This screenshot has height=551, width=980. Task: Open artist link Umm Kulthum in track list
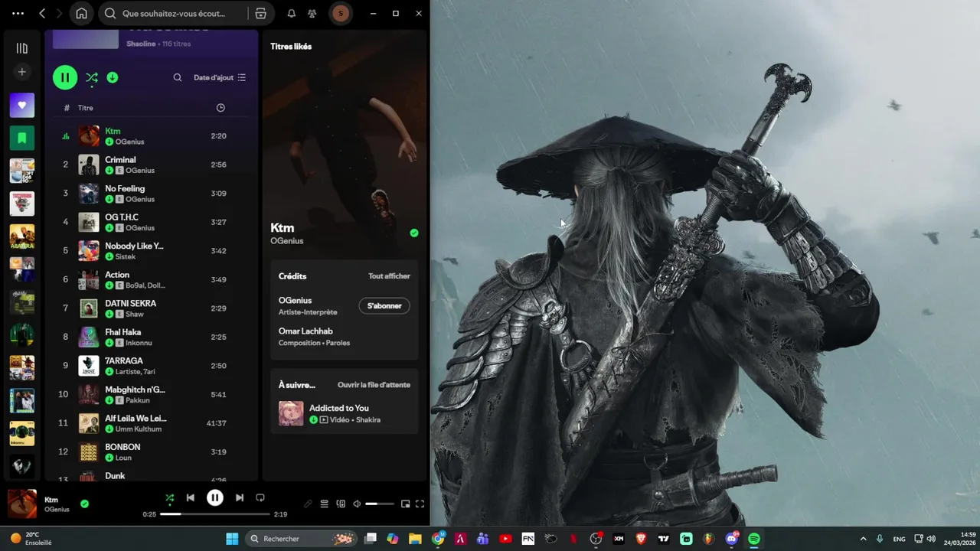[x=138, y=429]
